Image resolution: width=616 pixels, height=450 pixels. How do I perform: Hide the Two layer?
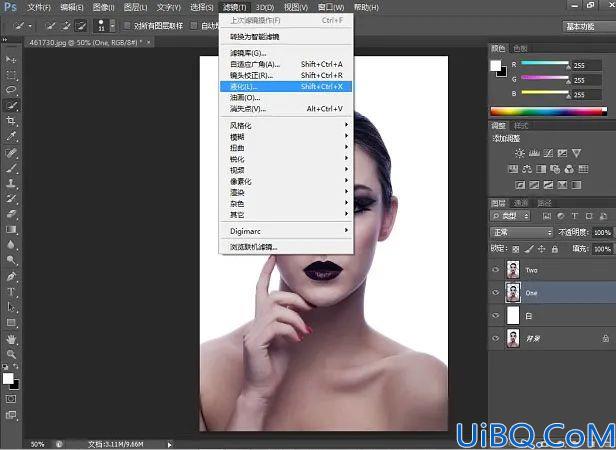click(496, 270)
